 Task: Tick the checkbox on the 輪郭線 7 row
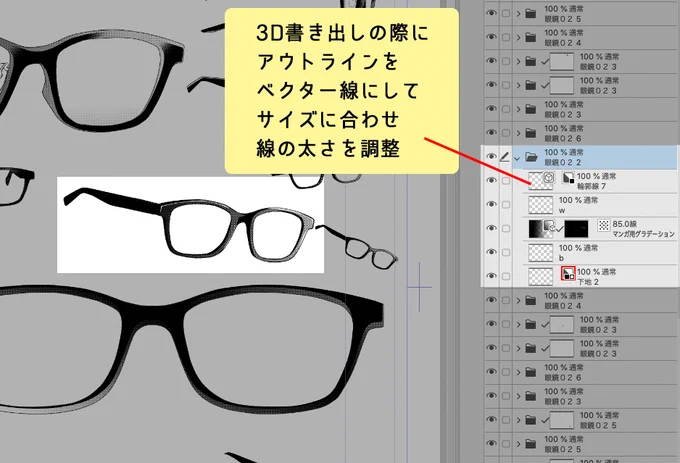pyautogui.click(x=506, y=180)
